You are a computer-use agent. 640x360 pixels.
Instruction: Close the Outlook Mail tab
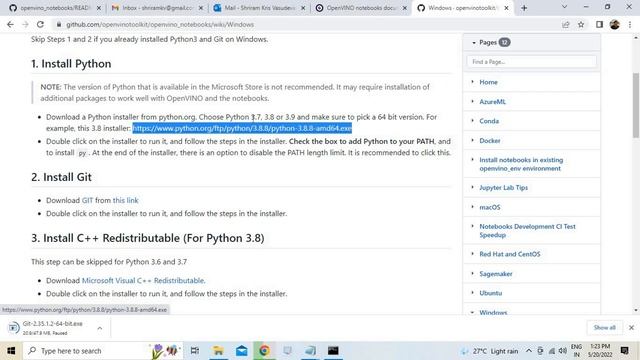pyautogui.click(x=303, y=8)
